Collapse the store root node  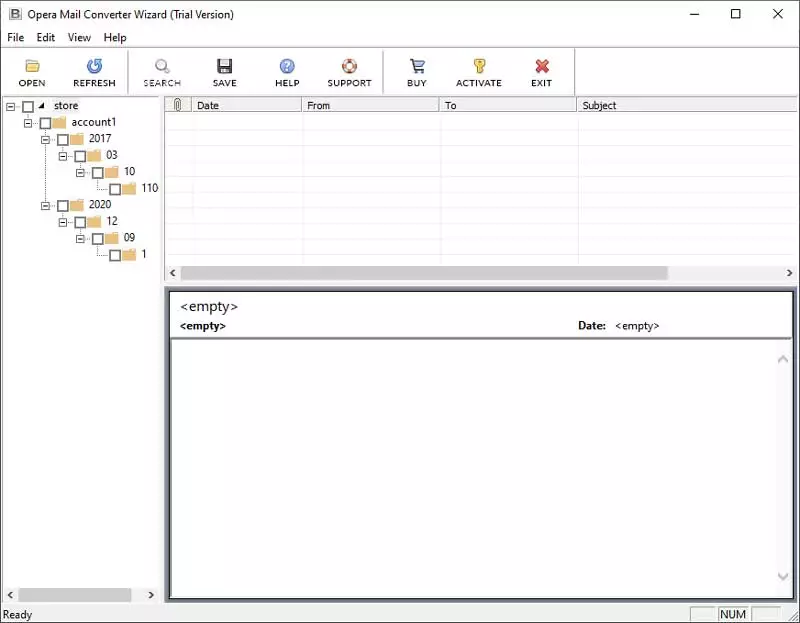pyautogui.click(x=11, y=106)
